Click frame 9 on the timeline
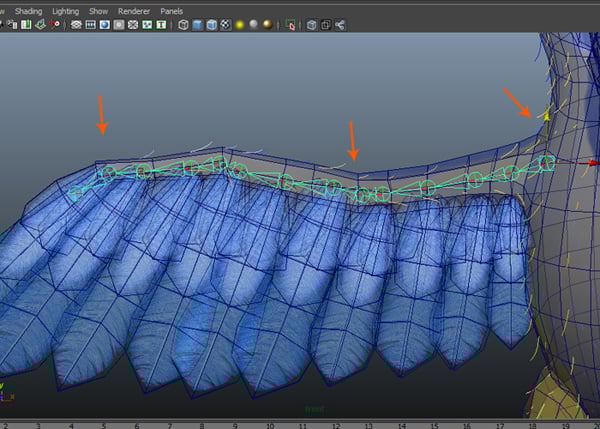This screenshot has width=600, height=429. [234, 424]
